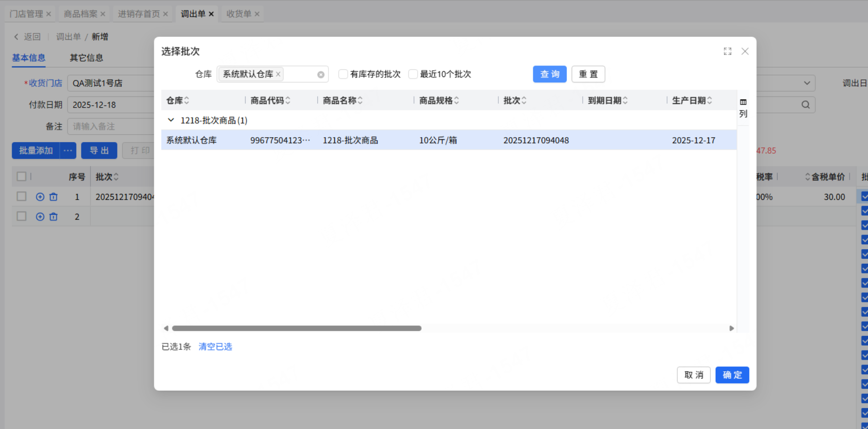Click the fullscreen icon in the batch dialog

[x=727, y=51]
